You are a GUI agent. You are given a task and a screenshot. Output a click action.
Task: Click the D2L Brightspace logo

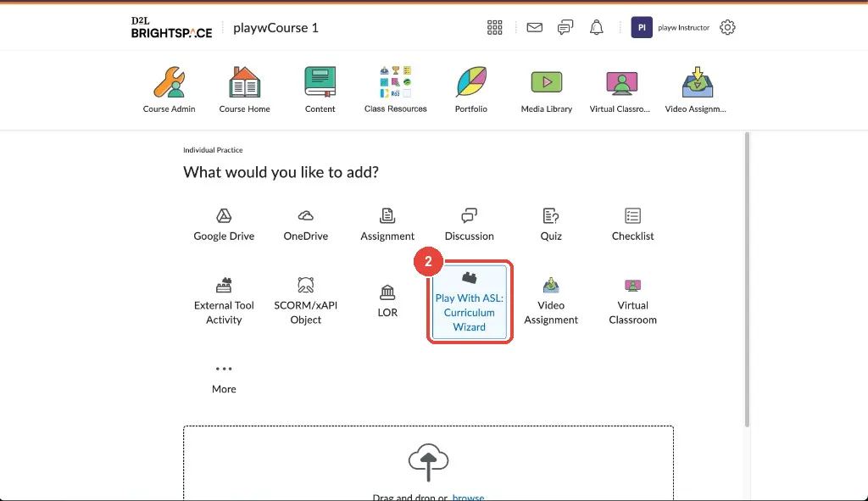pos(171,28)
